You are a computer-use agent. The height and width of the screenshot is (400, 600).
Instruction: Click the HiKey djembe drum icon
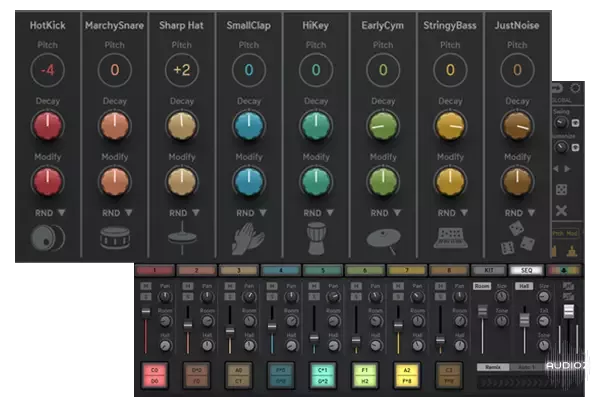(x=316, y=239)
